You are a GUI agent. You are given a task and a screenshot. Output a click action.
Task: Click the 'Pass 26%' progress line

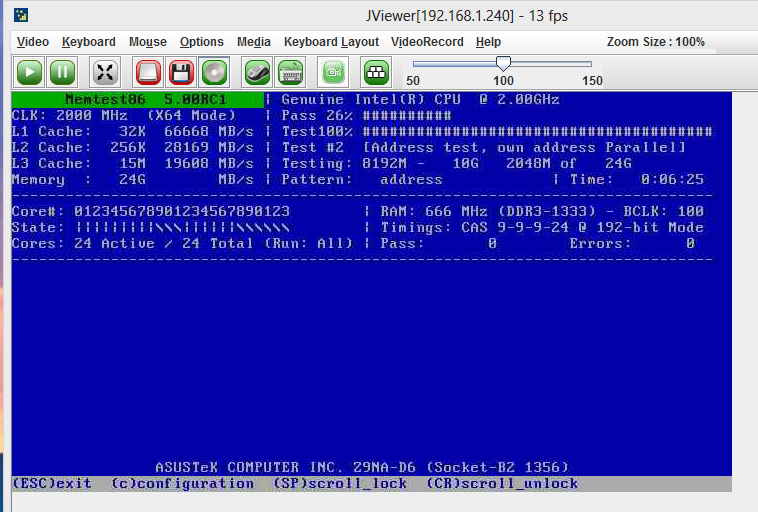[x=366, y=116]
